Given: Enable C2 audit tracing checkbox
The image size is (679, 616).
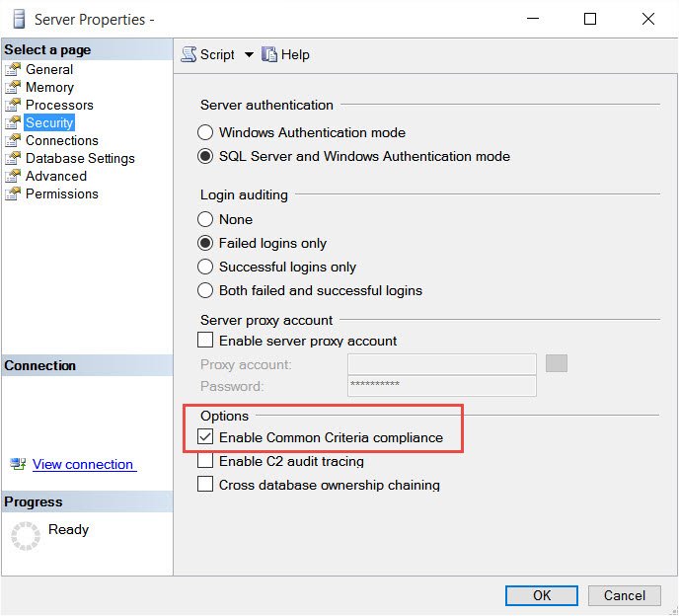Looking at the screenshot, I should (x=205, y=460).
